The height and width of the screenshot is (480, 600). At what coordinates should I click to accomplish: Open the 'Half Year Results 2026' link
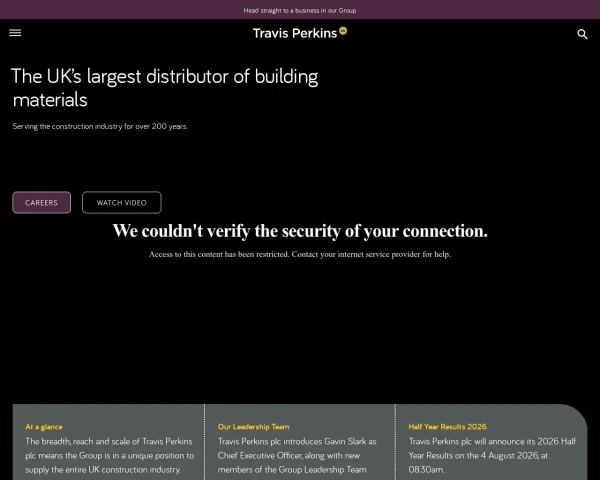pyautogui.click(x=447, y=427)
